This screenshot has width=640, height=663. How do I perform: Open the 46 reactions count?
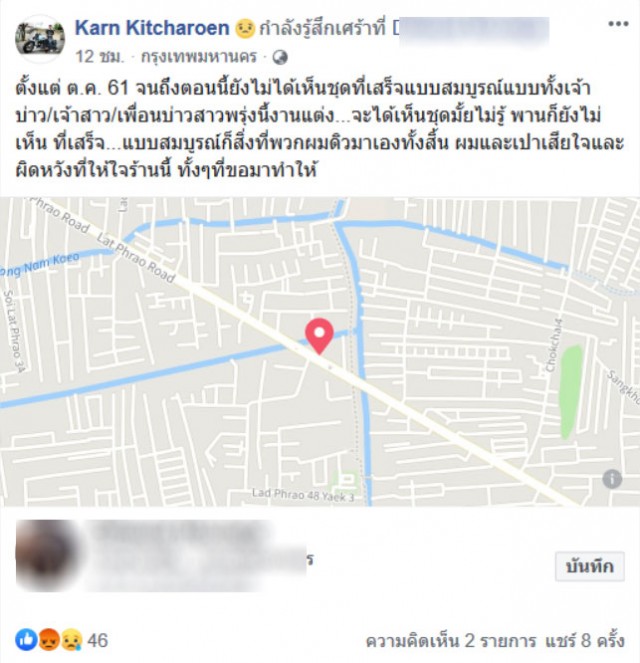pyautogui.click(x=98, y=641)
